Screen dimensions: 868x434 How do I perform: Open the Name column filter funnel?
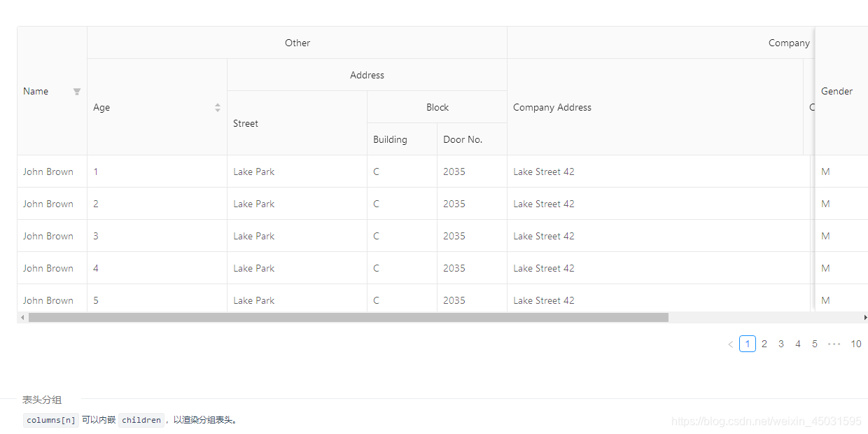point(77,91)
